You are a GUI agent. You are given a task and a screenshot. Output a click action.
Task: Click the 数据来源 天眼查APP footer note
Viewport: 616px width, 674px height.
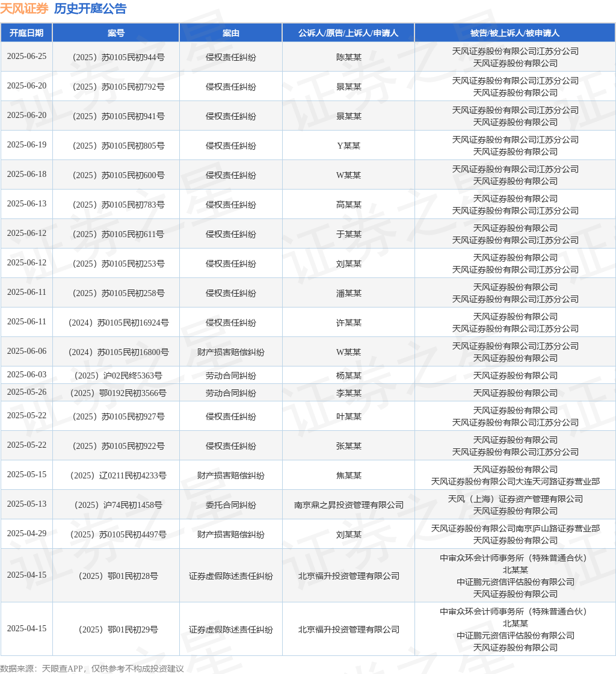(x=92, y=669)
